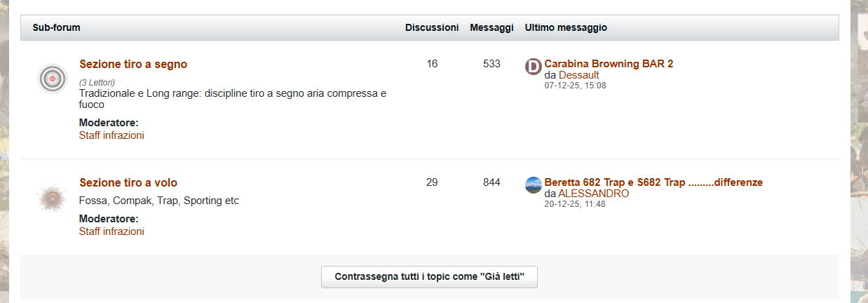
Task: Click Dessault's round avatar icon
Action: tap(534, 67)
